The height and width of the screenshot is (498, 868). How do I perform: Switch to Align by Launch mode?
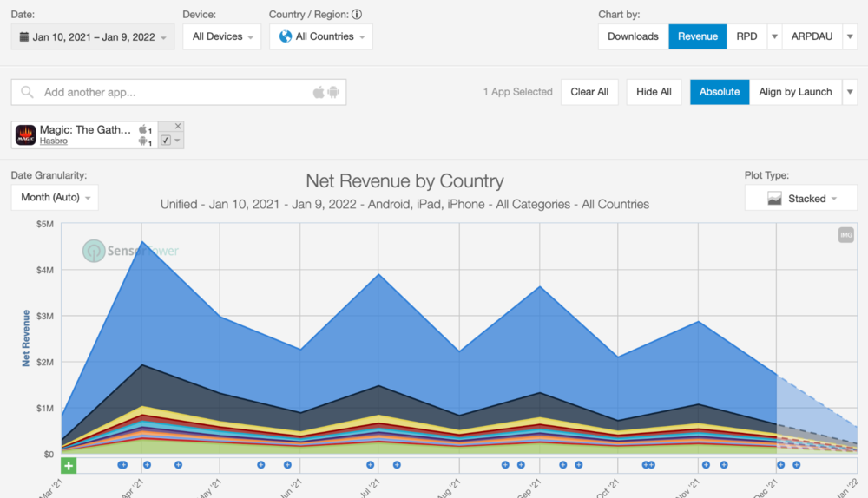coord(795,92)
